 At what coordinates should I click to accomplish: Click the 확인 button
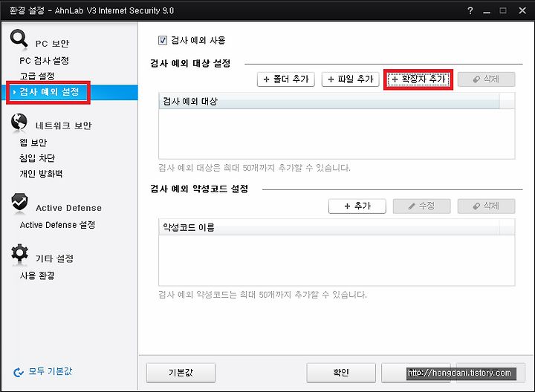point(341,373)
